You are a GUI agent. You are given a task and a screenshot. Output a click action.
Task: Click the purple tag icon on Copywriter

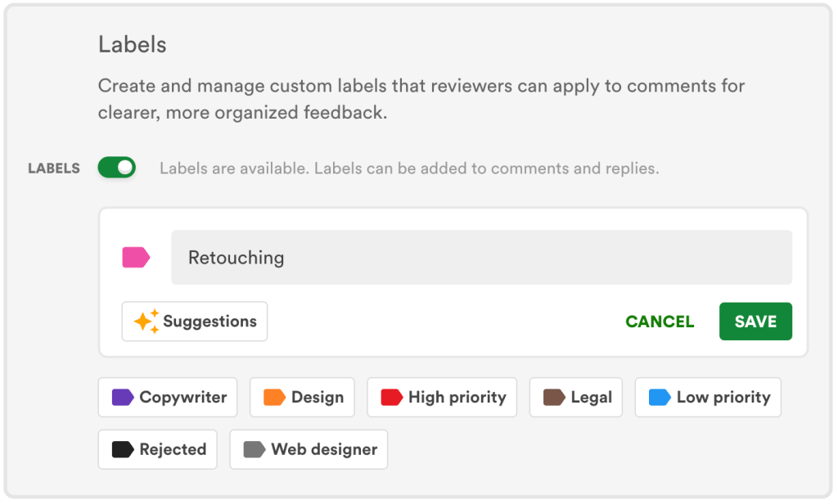click(123, 397)
